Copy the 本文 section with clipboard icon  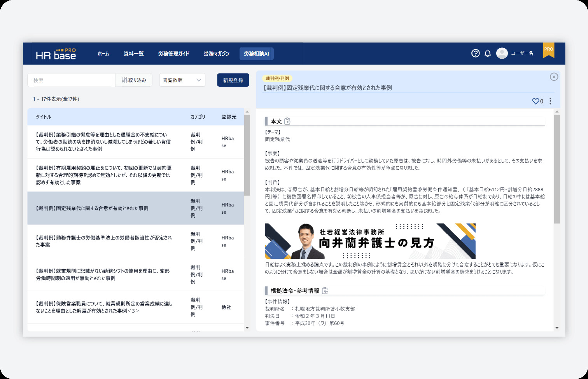[287, 121]
